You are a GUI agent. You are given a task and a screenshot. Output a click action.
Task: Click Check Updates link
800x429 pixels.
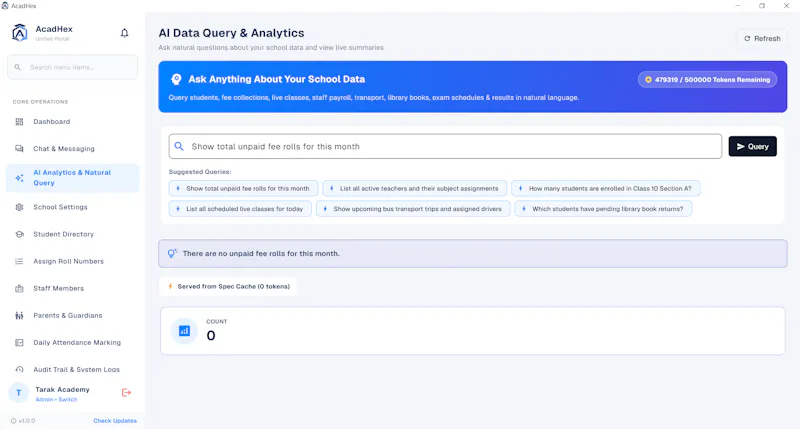click(x=115, y=421)
